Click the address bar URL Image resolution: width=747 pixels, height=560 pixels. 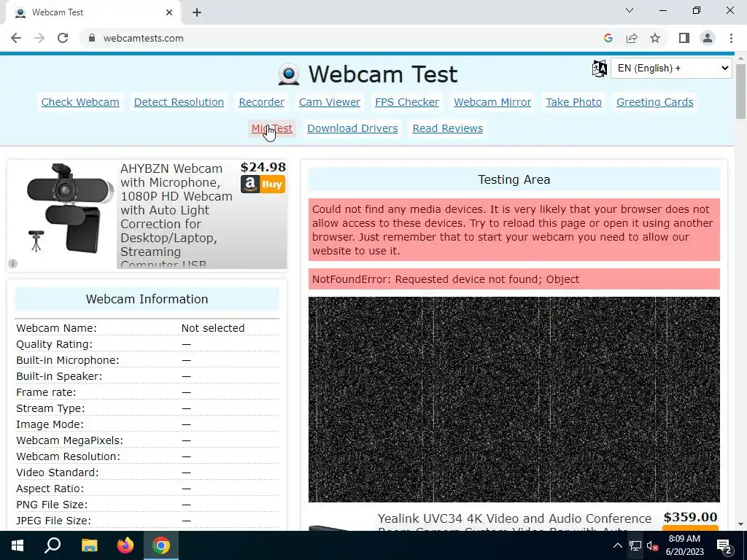[144, 38]
